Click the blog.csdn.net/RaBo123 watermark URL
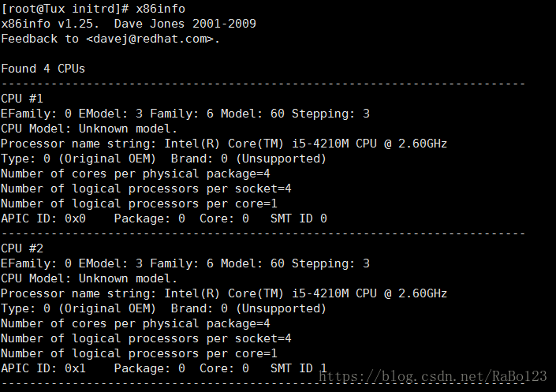Image resolution: width=556 pixels, height=392 pixels. [x=433, y=376]
